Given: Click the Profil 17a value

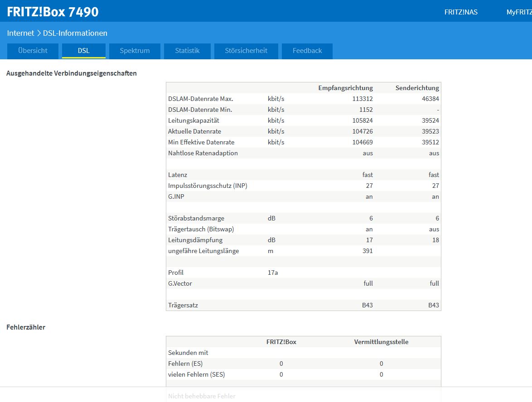Looking at the screenshot, I should pos(273,273).
